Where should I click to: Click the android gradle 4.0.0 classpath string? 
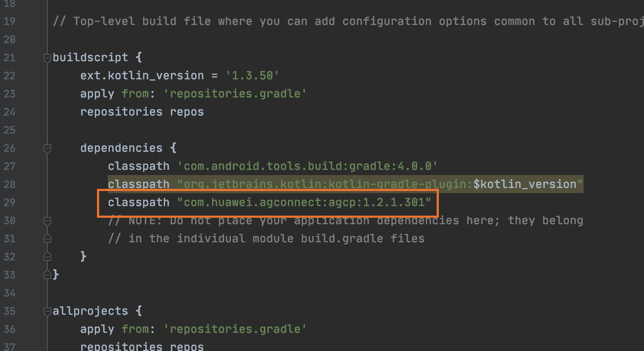point(307,166)
